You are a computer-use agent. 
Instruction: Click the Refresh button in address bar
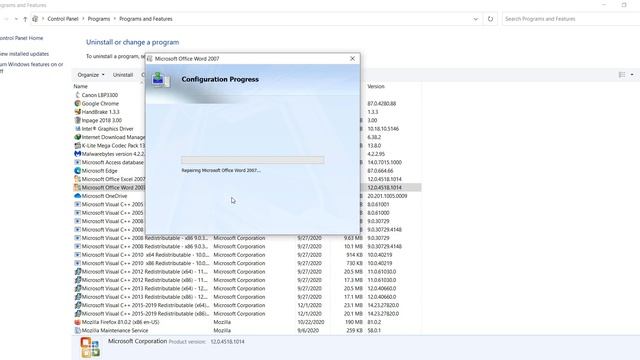490,19
